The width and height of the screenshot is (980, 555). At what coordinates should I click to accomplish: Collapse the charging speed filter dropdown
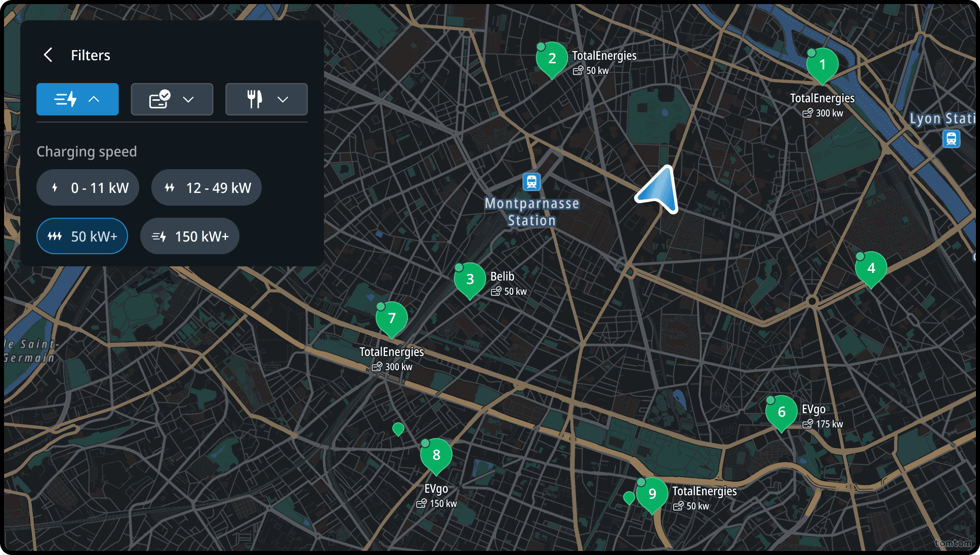click(x=77, y=99)
